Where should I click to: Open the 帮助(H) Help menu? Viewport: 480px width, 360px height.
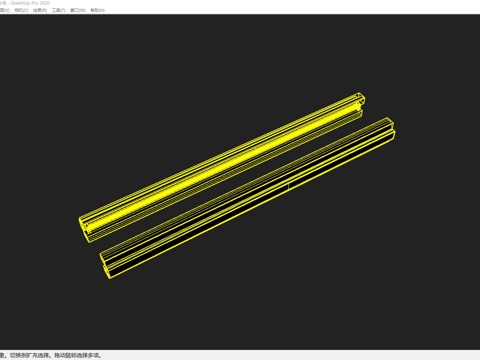click(x=97, y=10)
